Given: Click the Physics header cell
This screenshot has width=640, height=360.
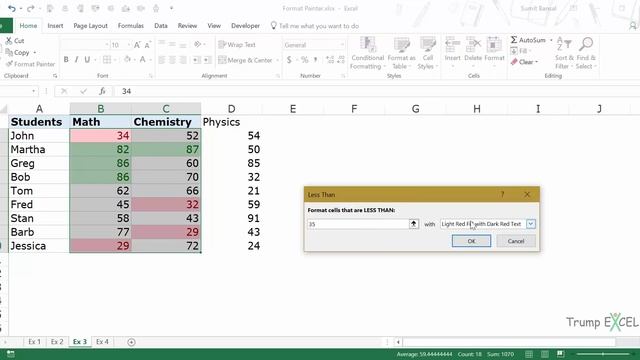Looking at the screenshot, I should click(x=231, y=122).
